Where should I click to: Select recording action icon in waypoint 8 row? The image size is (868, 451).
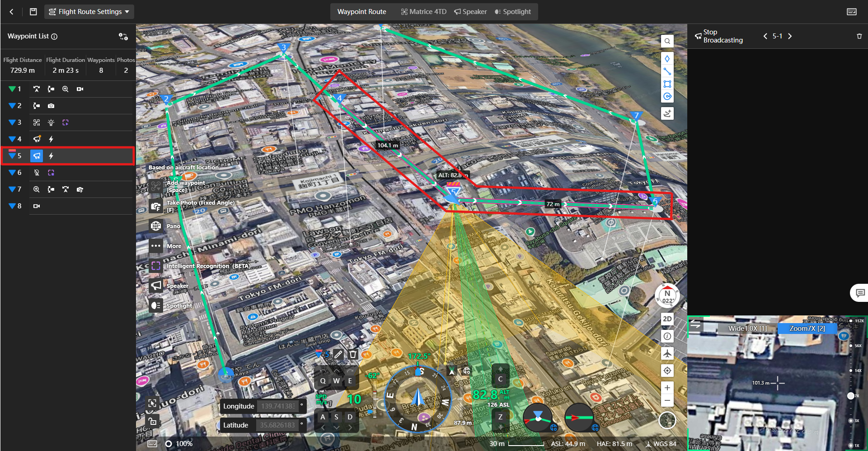point(37,206)
